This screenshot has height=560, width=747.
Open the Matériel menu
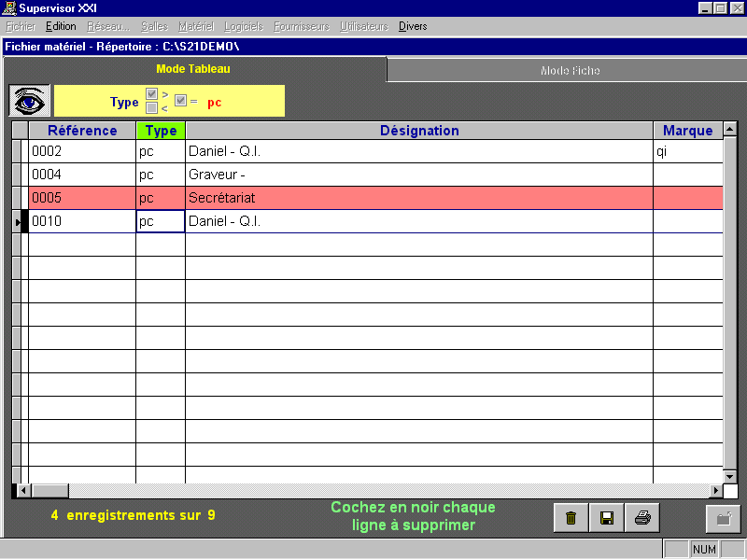click(196, 26)
